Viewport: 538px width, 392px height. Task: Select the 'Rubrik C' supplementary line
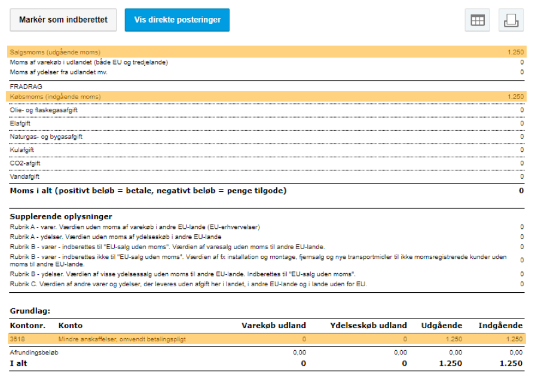[x=188, y=284]
